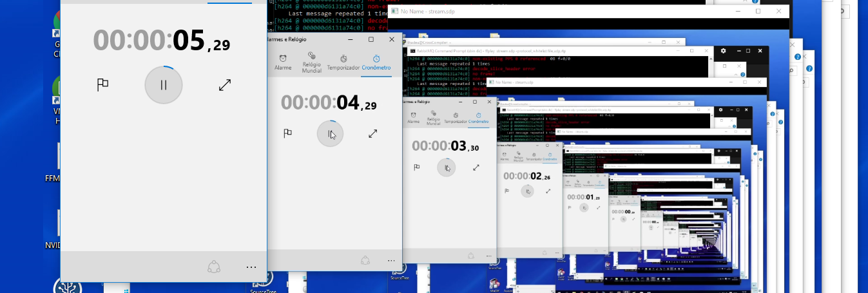Click the pin icon below the 03,30 stopwatch

pos(470,256)
